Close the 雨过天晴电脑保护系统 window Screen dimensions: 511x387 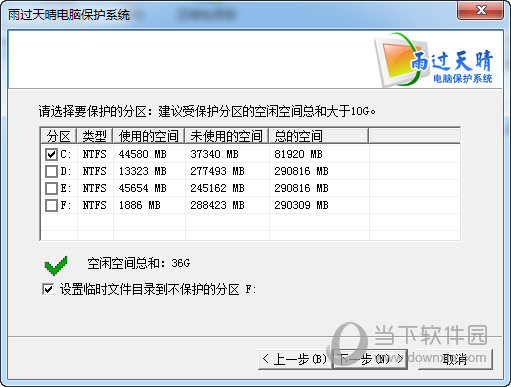480,10
